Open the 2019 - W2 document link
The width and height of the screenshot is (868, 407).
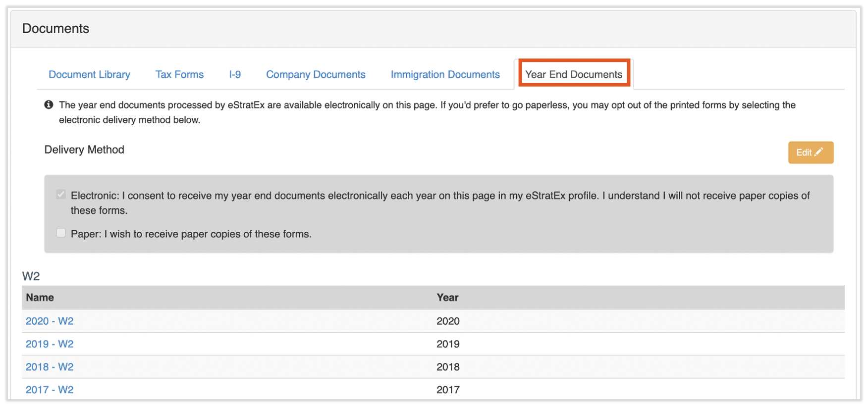point(50,344)
